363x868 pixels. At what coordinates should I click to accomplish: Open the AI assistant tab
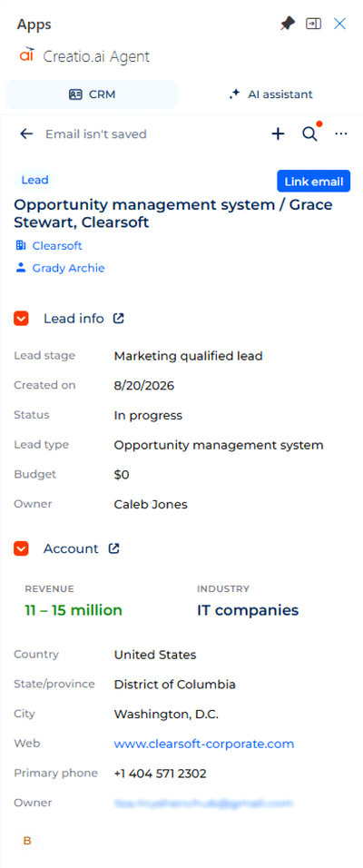tap(270, 94)
